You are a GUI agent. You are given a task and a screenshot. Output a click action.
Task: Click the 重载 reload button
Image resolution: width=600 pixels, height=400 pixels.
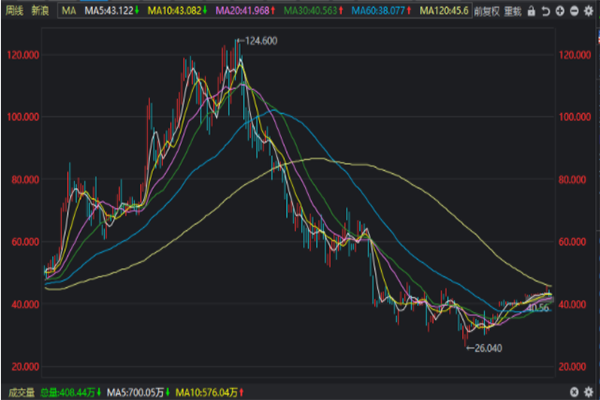[513, 11]
